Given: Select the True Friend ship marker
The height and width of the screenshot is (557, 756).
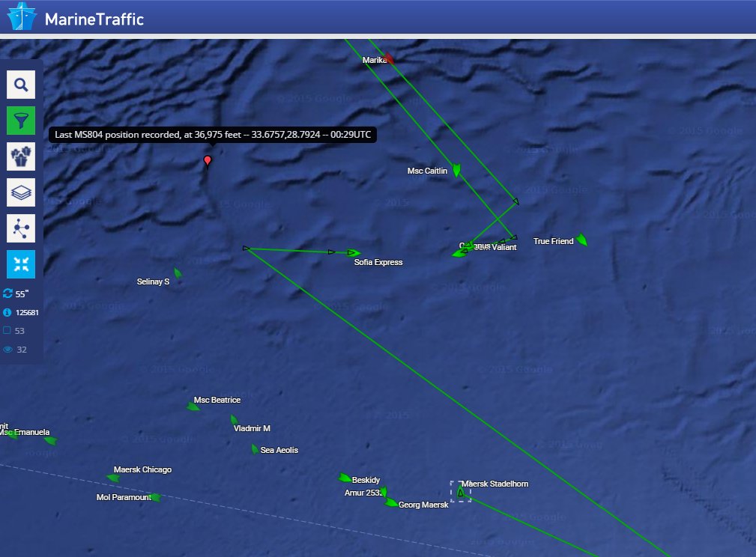Looking at the screenshot, I should pos(582,240).
